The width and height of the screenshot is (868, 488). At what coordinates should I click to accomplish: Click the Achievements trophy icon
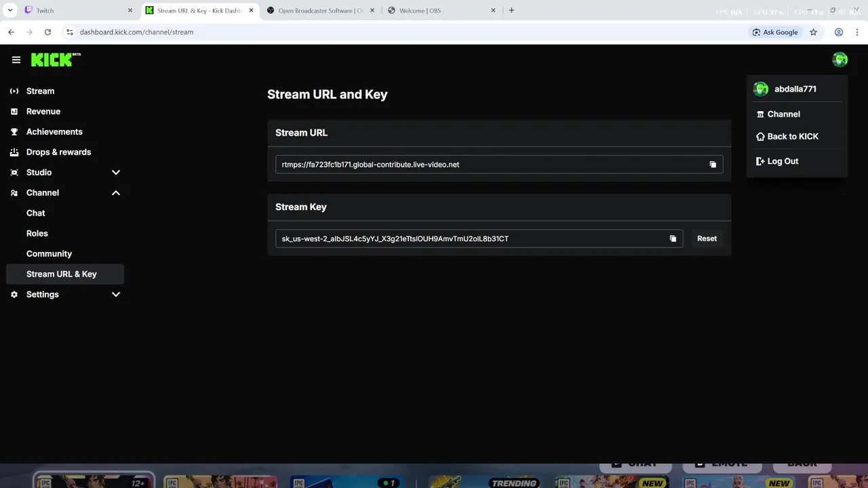14,131
